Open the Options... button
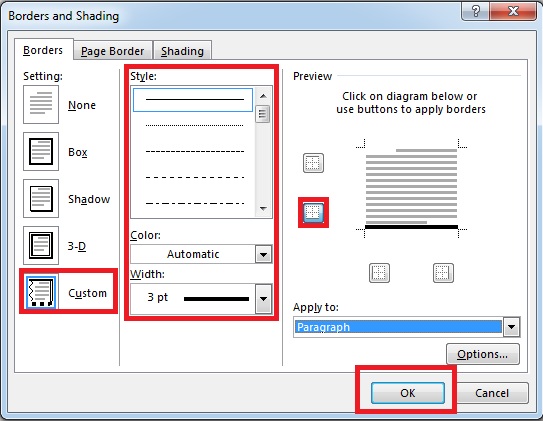This screenshot has height=421, width=543. [x=482, y=354]
